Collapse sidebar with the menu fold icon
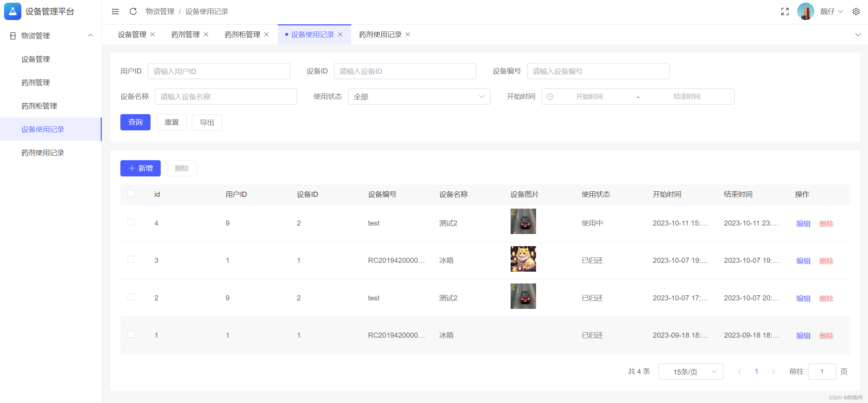Image resolution: width=868 pixels, height=403 pixels. (x=115, y=12)
